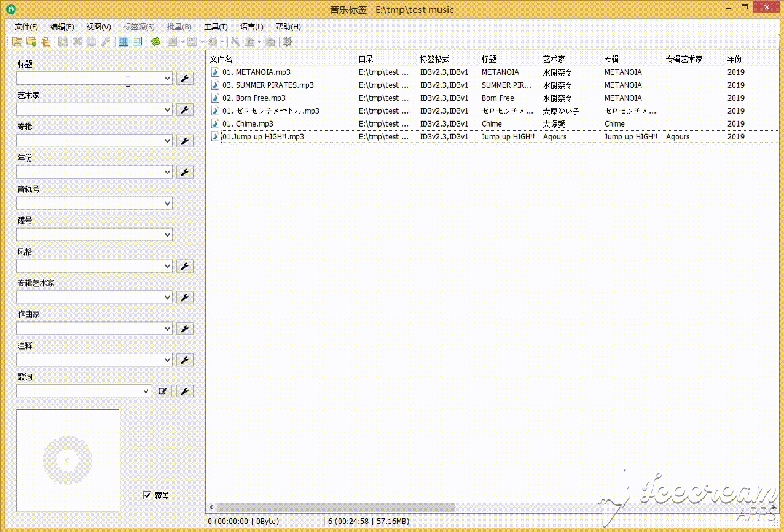Toggle the 覆盖 checkbox

click(147, 495)
